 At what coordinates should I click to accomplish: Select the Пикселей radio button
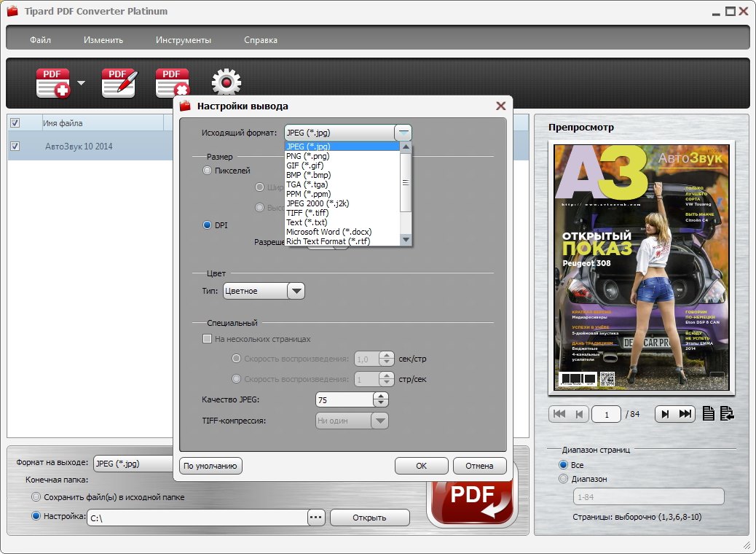(208, 171)
